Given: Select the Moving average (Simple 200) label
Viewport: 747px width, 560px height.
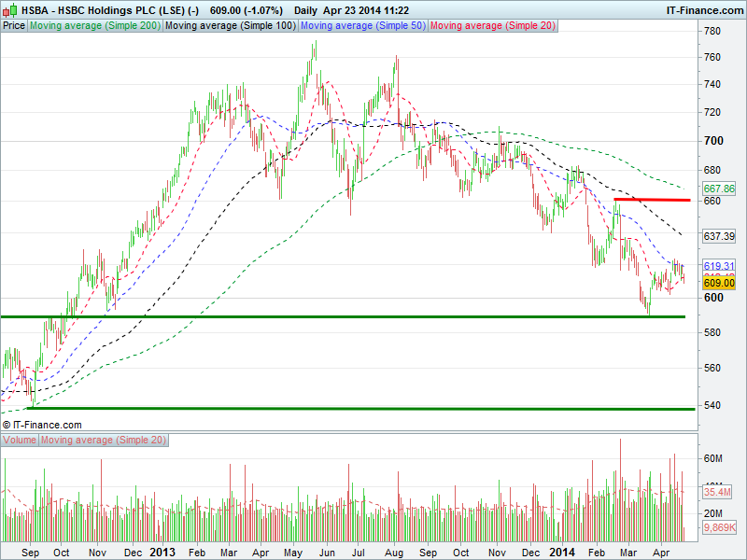Looking at the screenshot, I should tap(94, 26).
